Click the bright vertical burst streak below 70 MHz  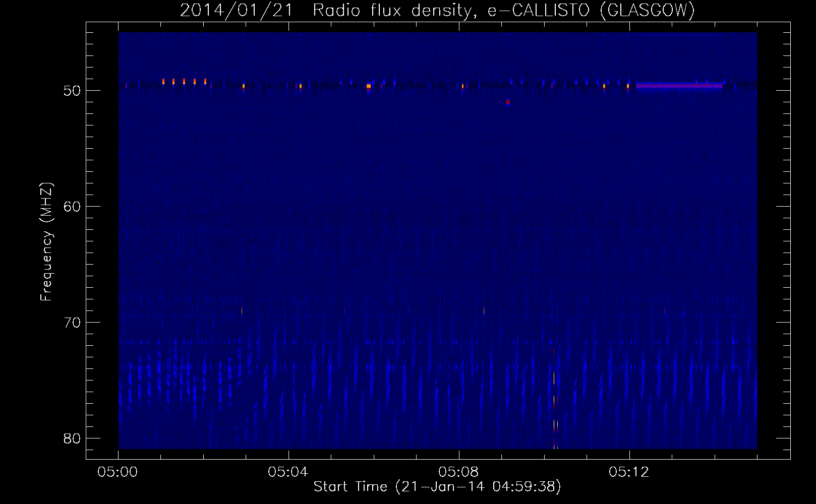(x=554, y=398)
